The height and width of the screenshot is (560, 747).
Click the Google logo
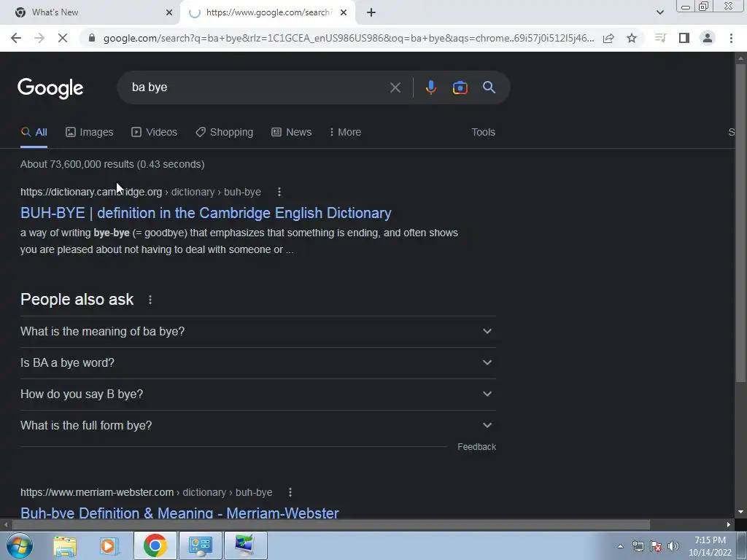point(50,88)
